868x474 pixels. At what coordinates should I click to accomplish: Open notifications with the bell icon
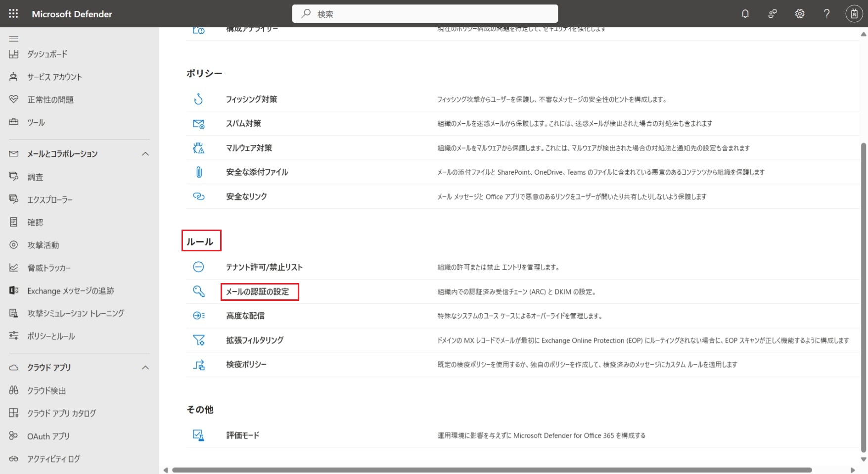[745, 14]
